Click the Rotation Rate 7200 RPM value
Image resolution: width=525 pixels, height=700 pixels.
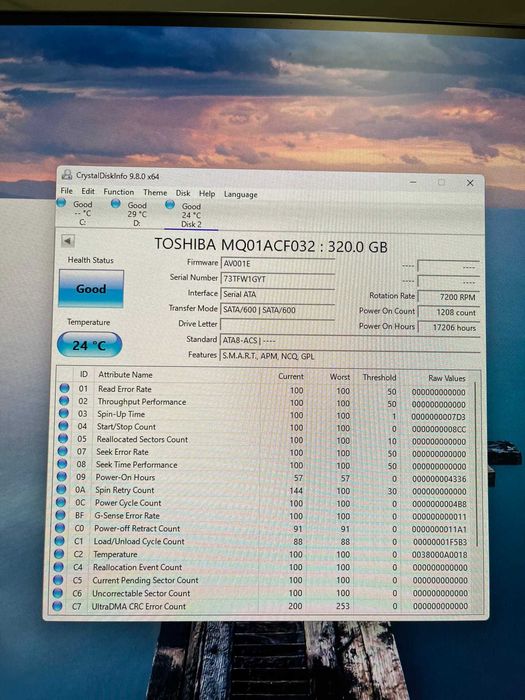coord(448,296)
